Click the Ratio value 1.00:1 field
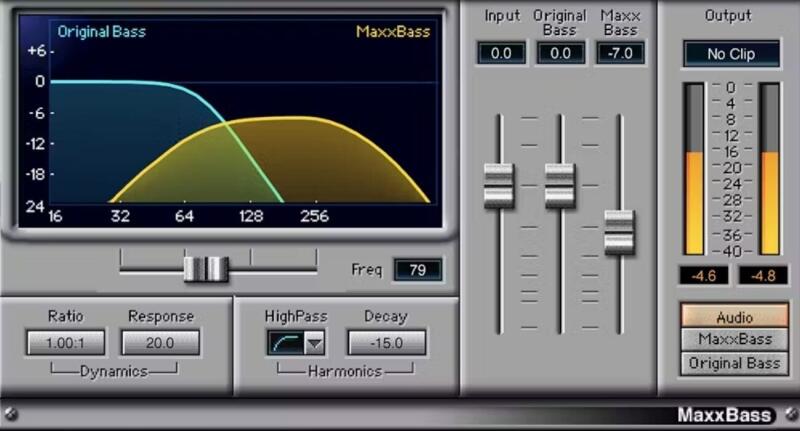 tap(65, 343)
